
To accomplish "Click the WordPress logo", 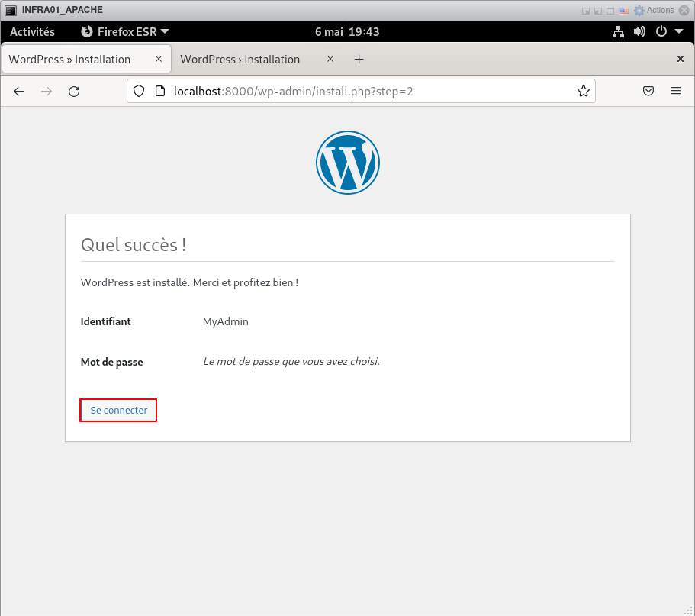I will tap(348, 162).
